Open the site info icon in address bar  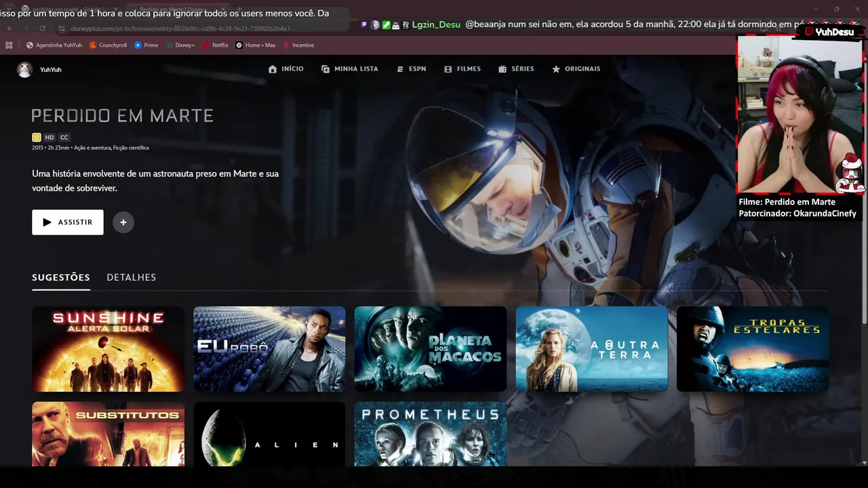62,28
